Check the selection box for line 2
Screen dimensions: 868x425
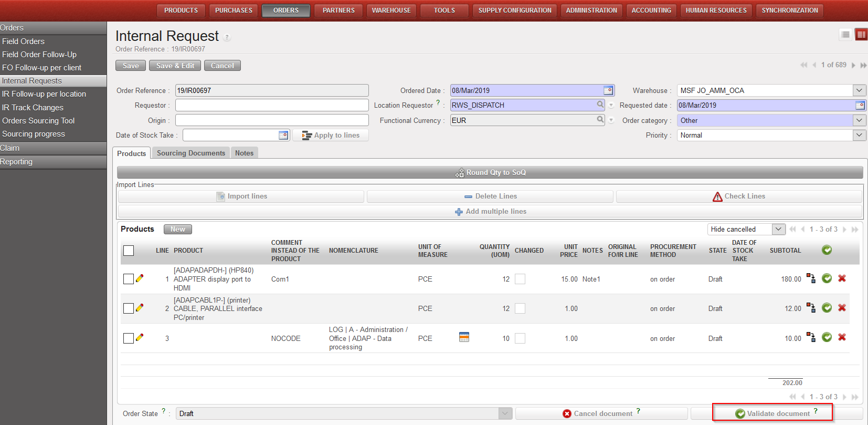click(x=129, y=308)
